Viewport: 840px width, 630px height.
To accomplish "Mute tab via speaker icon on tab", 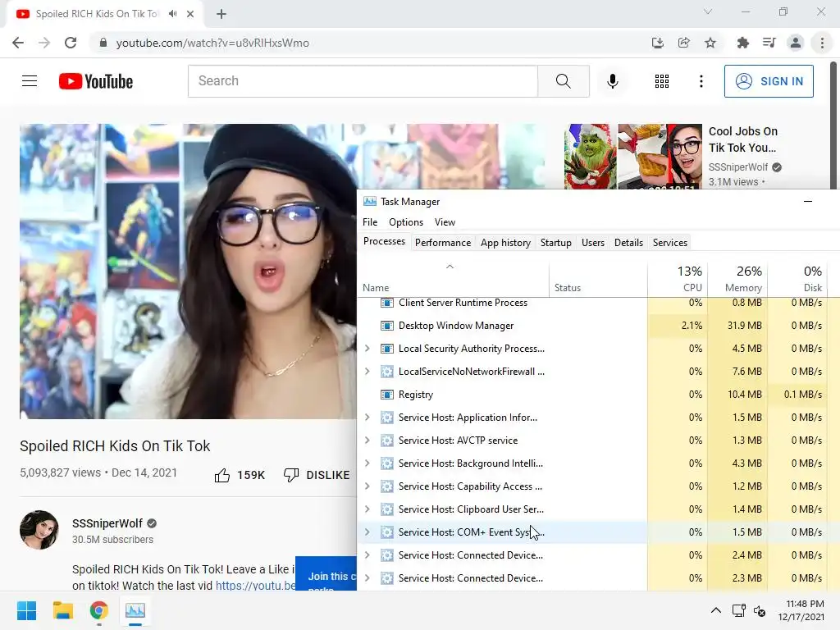I will tap(172, 14).
